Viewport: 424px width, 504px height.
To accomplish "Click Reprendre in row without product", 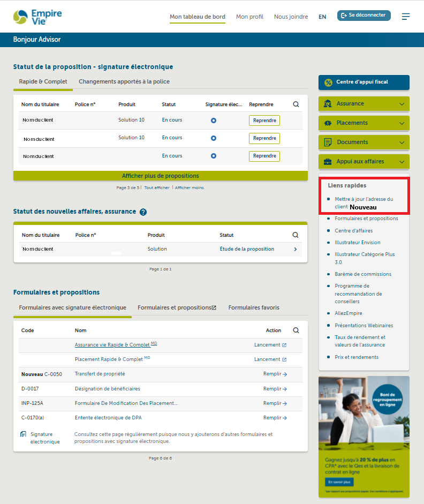I will (x=264, y=156).
